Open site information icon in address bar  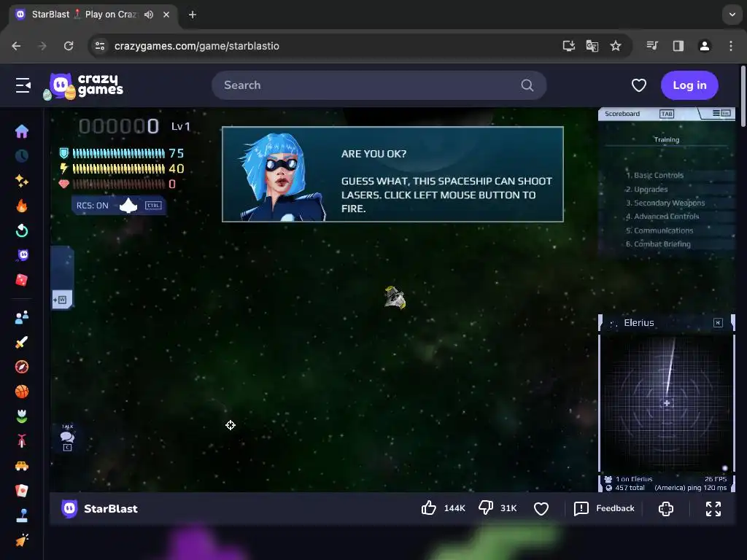click(x=100, y=46)
